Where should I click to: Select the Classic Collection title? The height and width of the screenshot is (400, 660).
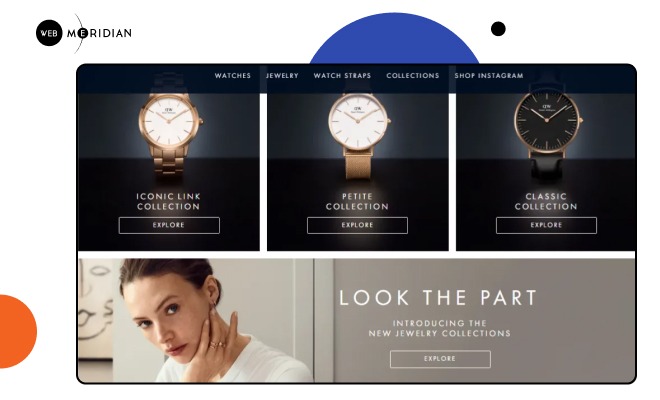click(546, 201)
